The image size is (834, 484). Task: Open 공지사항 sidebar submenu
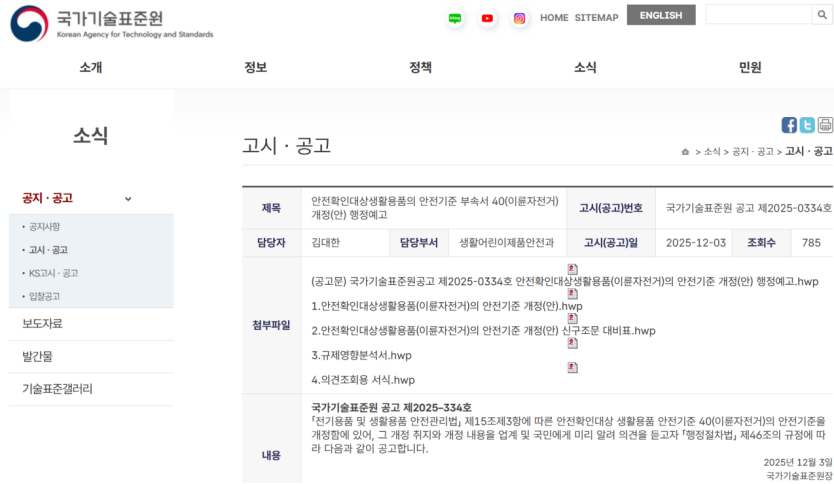44,227
